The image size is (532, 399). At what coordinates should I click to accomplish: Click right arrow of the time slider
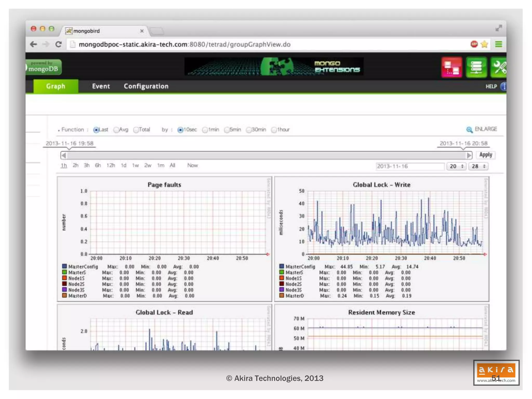[x=469, y=155]
